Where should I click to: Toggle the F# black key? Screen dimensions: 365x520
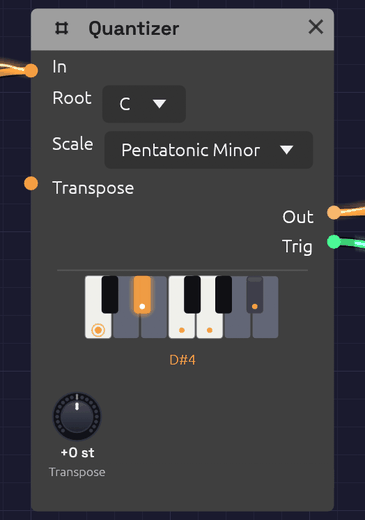pyautogui.click(x=192, y=294)
